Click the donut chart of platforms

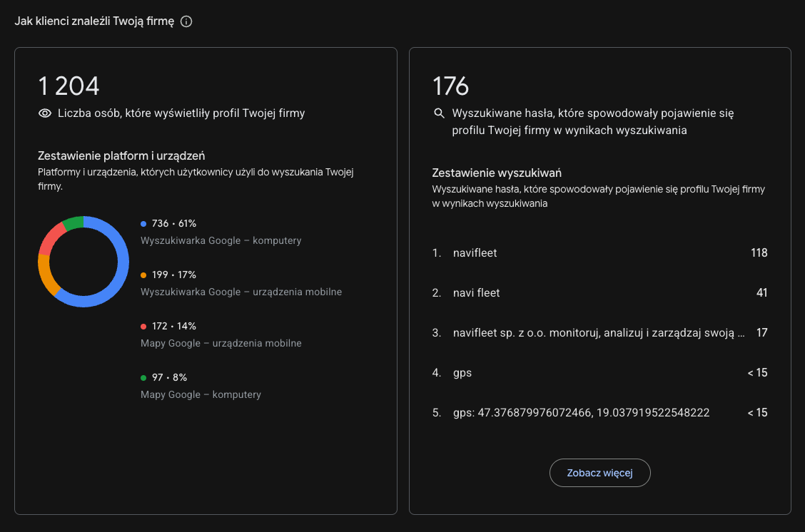point(83,262)
